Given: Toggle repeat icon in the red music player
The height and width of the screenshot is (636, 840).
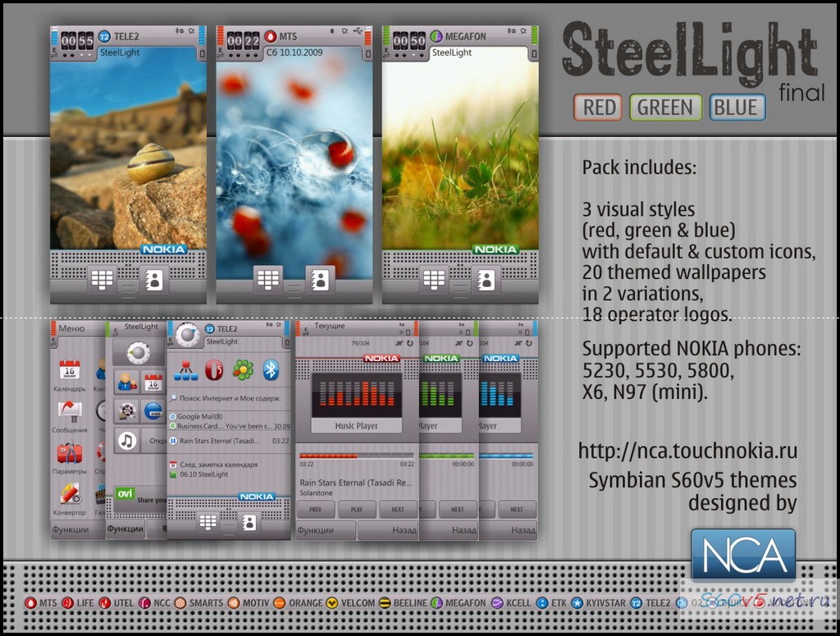Looking at the screenshot, I should tap(410, 343).
